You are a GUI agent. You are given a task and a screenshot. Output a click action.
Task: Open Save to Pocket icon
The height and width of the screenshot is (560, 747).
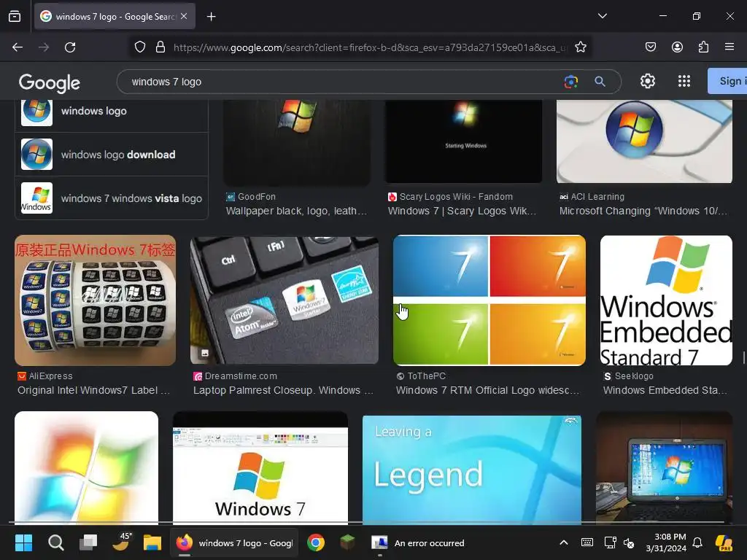tap(651, 47)
